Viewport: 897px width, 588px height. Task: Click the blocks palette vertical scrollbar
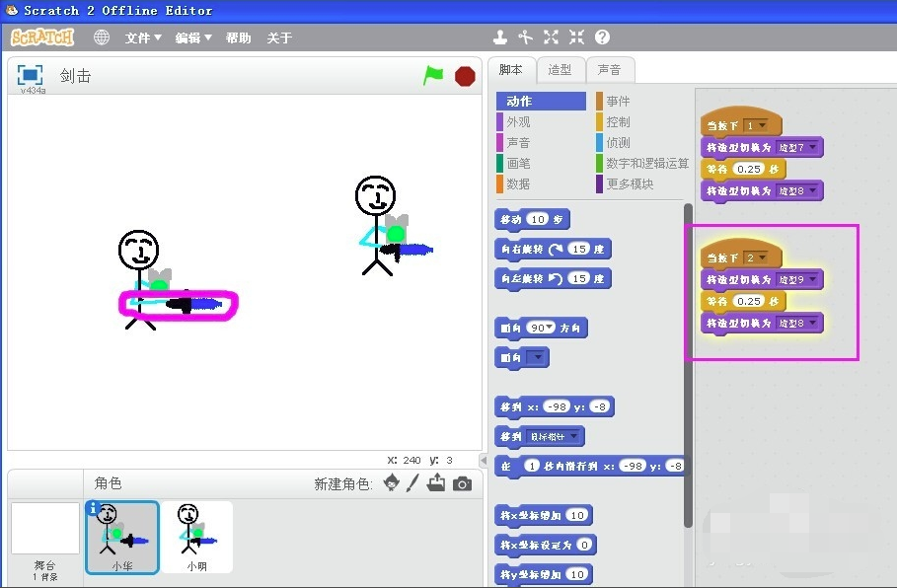pos(688,366)
